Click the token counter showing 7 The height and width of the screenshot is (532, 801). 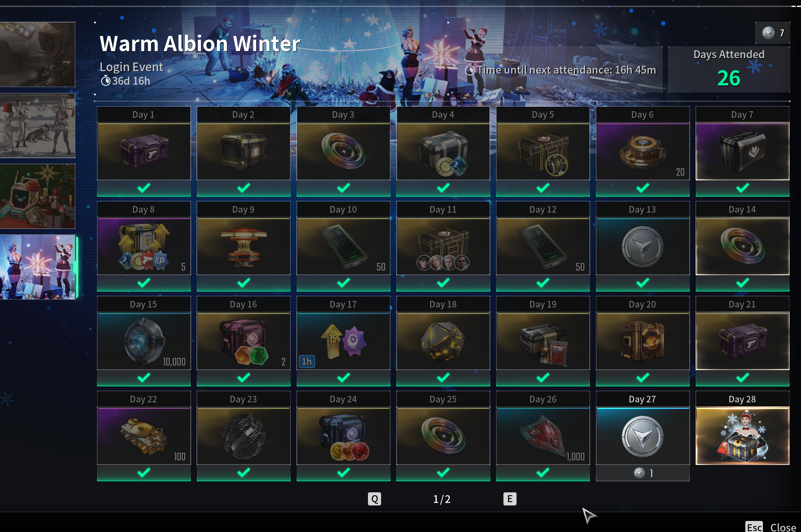[x=773, y=33]
